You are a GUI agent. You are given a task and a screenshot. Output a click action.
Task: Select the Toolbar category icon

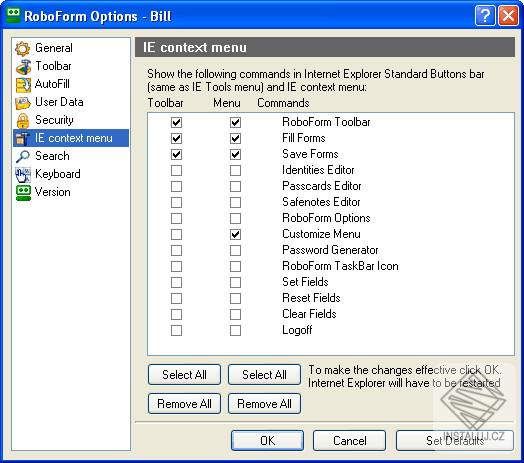click(23, 67)
